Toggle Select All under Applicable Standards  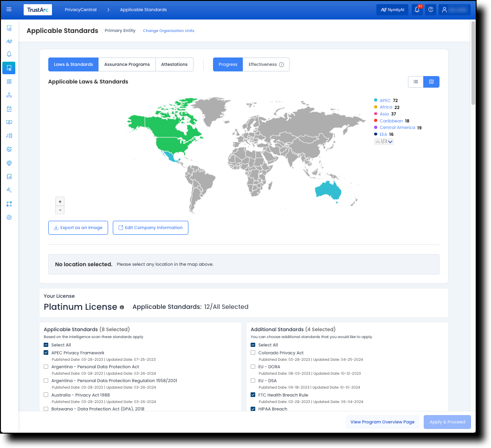[45, 345]
